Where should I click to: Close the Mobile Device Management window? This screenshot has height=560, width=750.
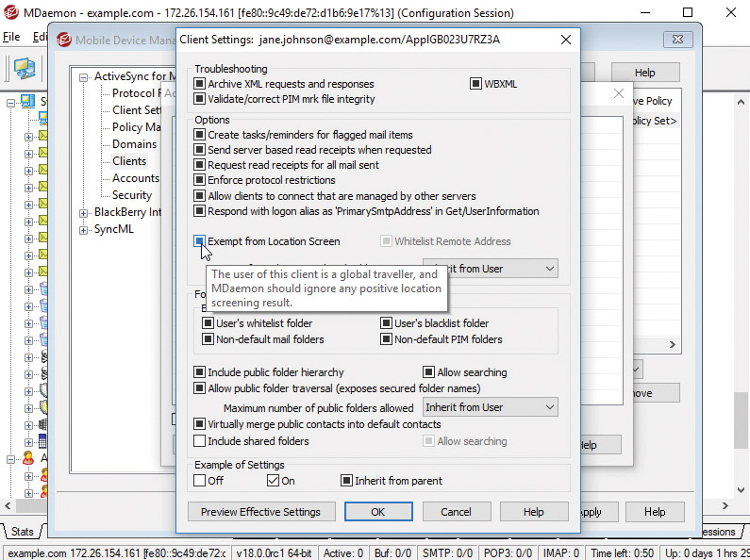677,40
